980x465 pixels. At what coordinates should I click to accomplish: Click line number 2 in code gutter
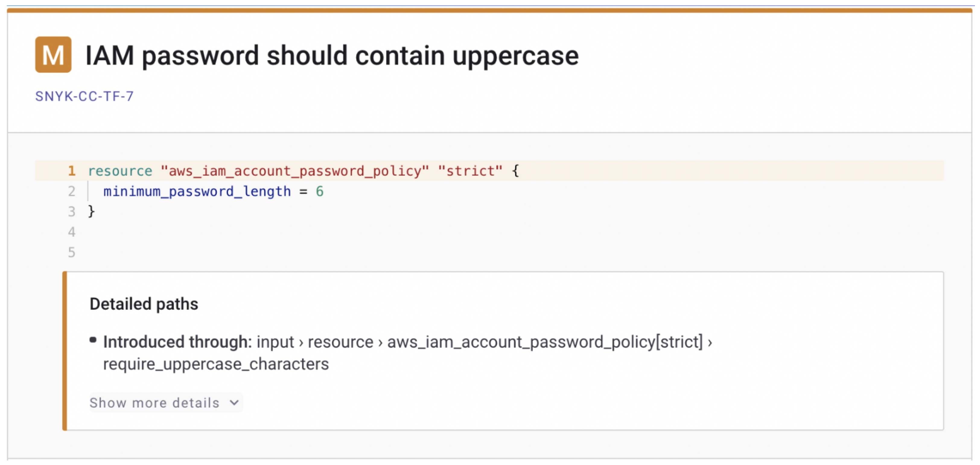(x=72, y=191)
